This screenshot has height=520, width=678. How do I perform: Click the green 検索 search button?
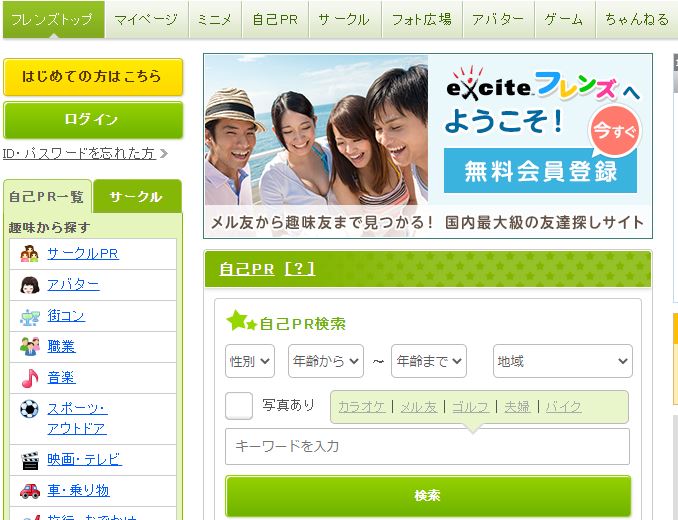pyautogui.click(x=428, y=496)
